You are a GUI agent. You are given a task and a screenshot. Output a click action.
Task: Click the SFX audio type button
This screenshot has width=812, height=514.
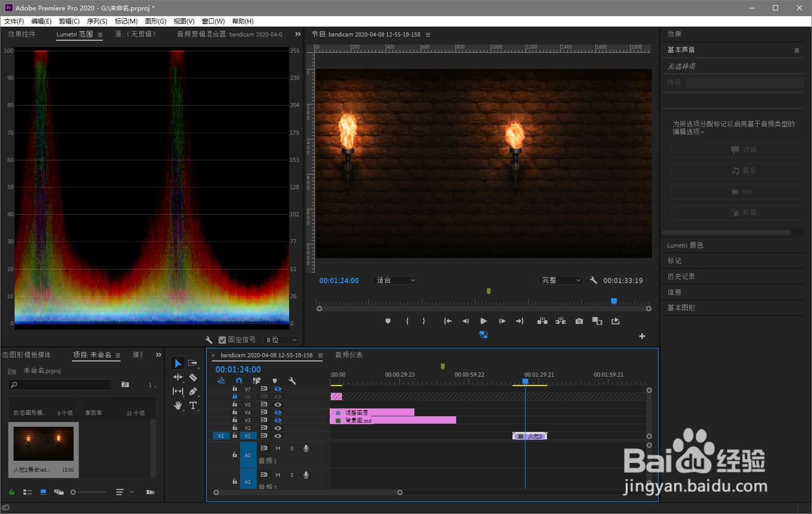(737, 192)
